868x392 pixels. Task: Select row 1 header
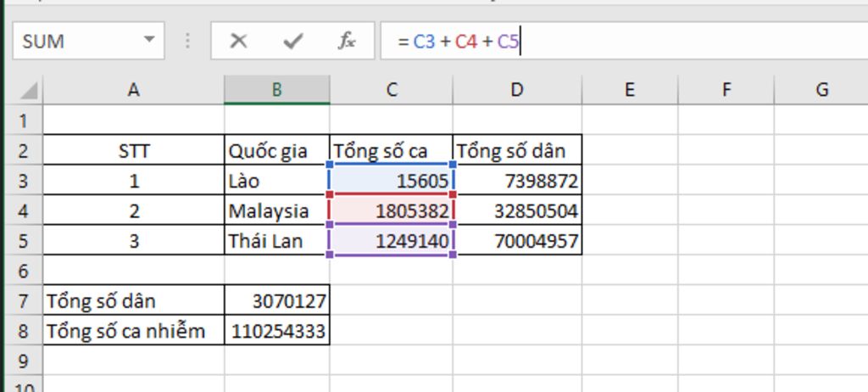pos(23,120)
